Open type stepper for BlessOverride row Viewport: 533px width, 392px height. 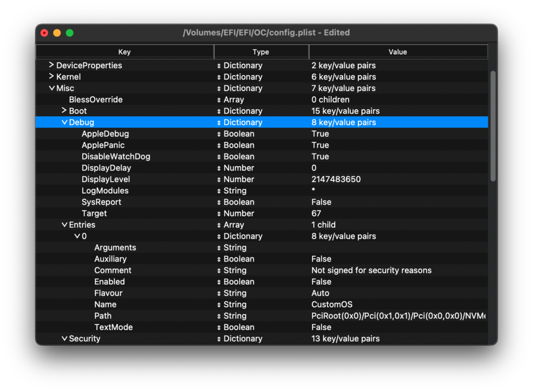tap(219, 100)
